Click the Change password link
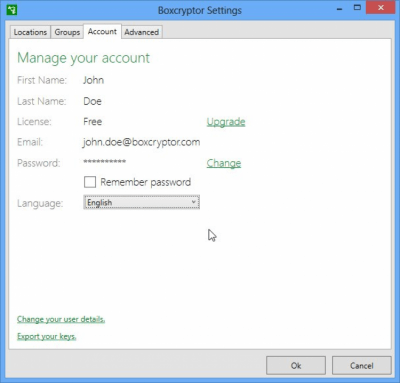The height and width of the screenshot is (383, 400). coord(224,163)
